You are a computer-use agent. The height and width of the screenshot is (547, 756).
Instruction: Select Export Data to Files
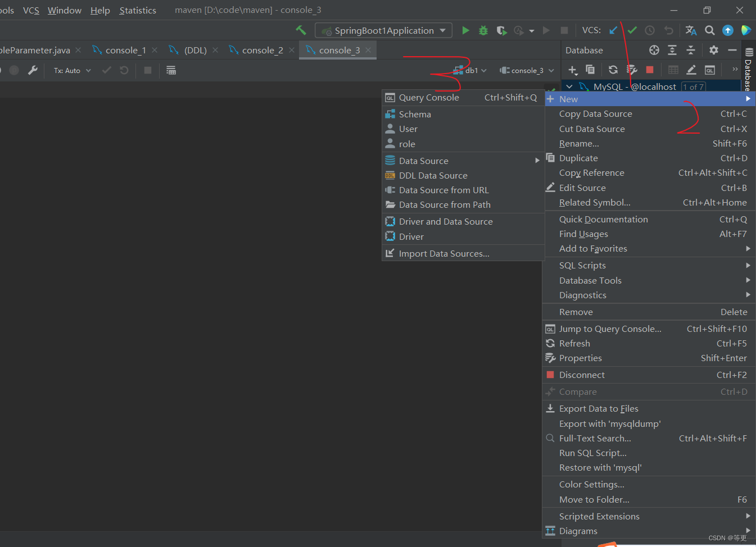[649, 408]
